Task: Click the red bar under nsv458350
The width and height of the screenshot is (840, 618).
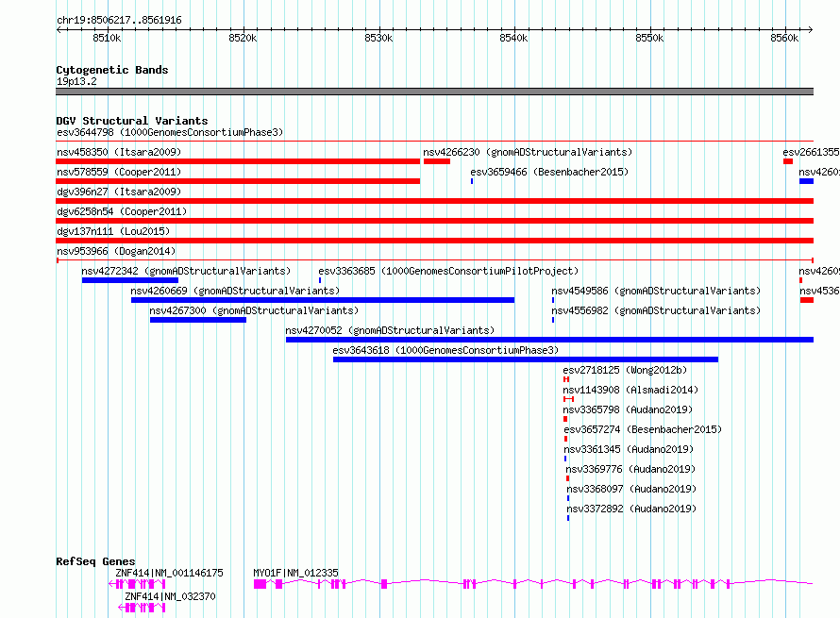Action: [238, 161]
